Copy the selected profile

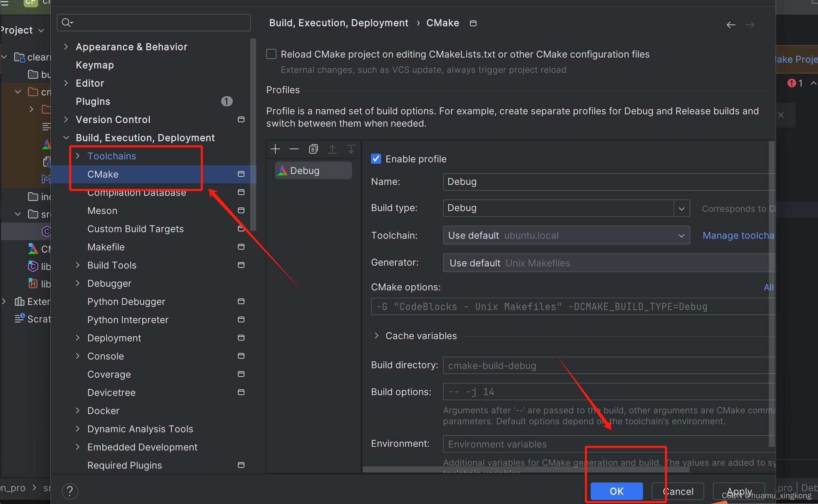pos(313,149)
